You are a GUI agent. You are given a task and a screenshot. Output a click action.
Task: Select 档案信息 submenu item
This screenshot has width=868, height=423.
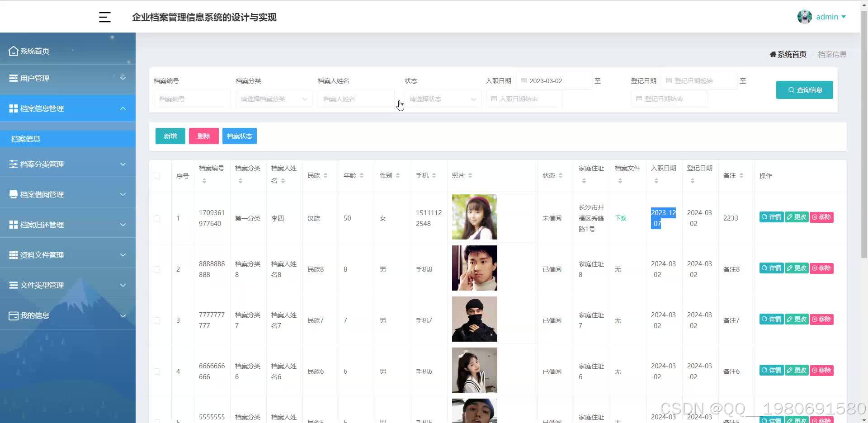tap(68, 139)
